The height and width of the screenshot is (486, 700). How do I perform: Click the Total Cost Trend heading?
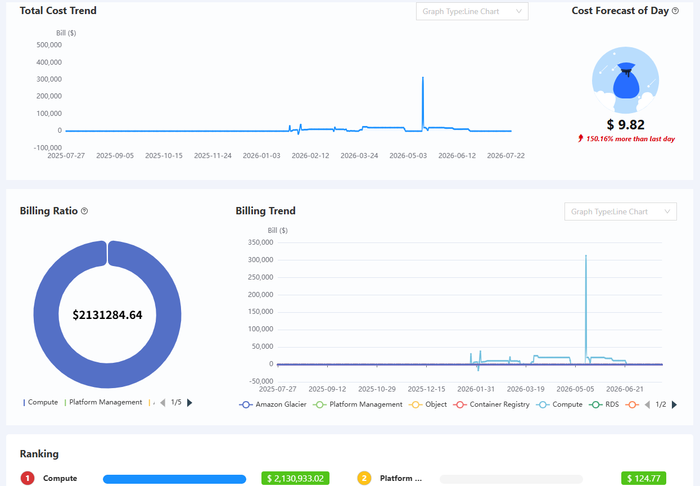58,11
